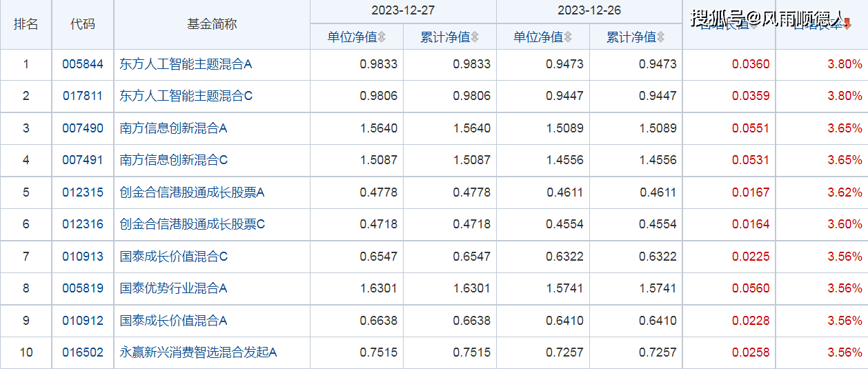Open 国泰成长价值混合A fund page
This screenshot has width=868, height=369.
[x=174, y=321]
